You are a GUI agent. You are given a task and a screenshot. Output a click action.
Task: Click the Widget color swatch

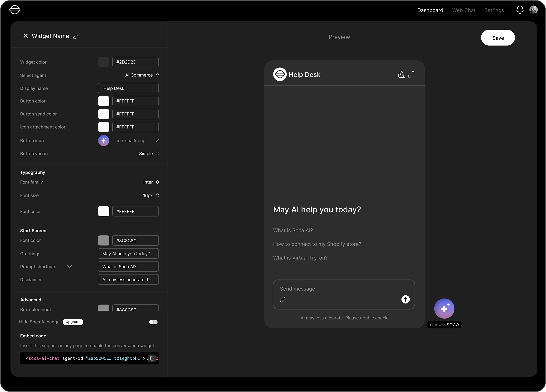coord(103,62)
